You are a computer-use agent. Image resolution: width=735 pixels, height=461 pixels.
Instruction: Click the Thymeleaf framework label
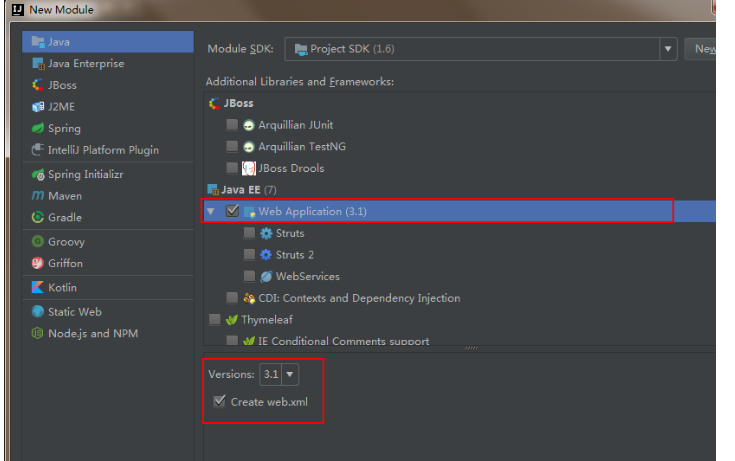point(267,320)
